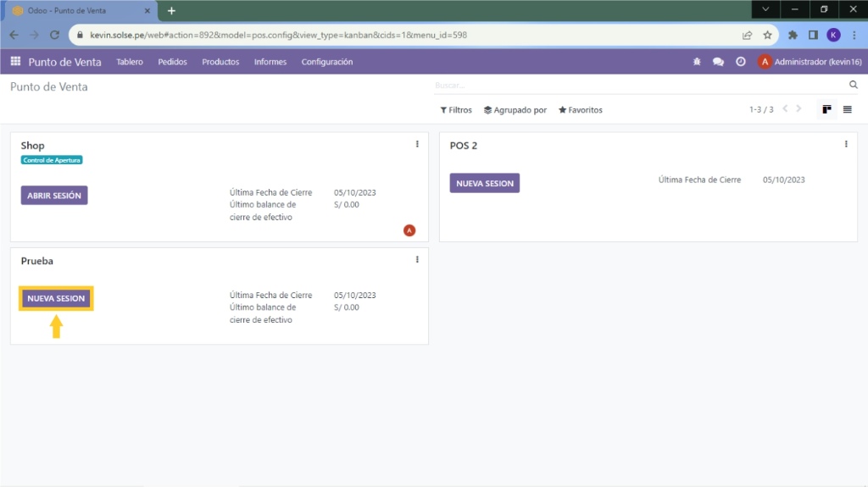The width and height of the screenshot is (868, 487).
Task: Open POS 2 card options menu
Action: click(x=846, y=145)
